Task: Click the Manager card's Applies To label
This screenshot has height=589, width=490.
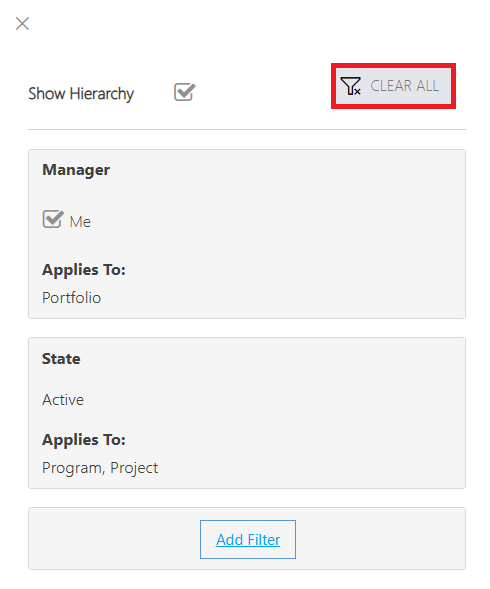Action: pyautogui.click(x=84, y=270)
